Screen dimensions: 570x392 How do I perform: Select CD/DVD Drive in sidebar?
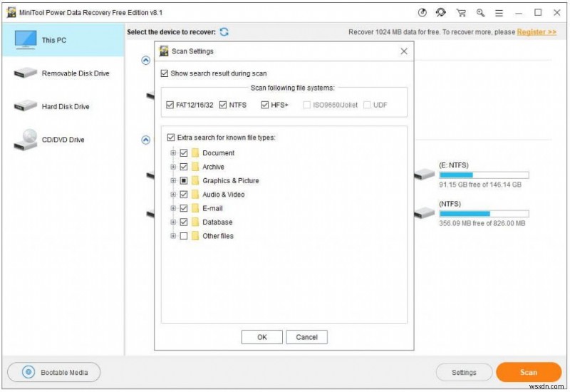(63, 140)
